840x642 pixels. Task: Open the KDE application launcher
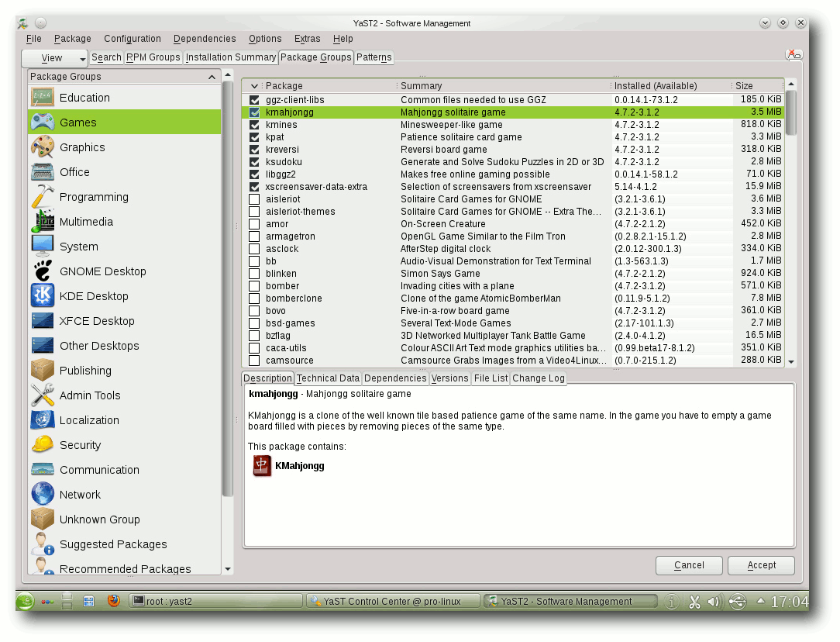25,601
